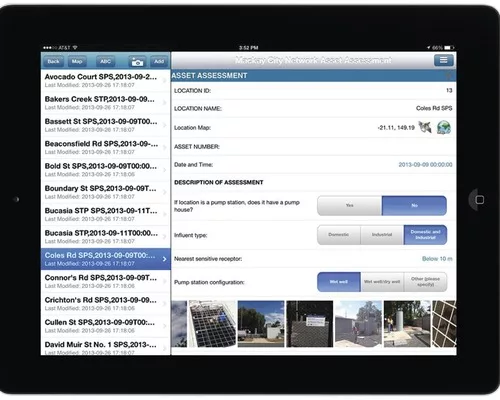Open the Beaconsfield Rd SPS record
Screen dimensions: 500x400
point(105,147)
